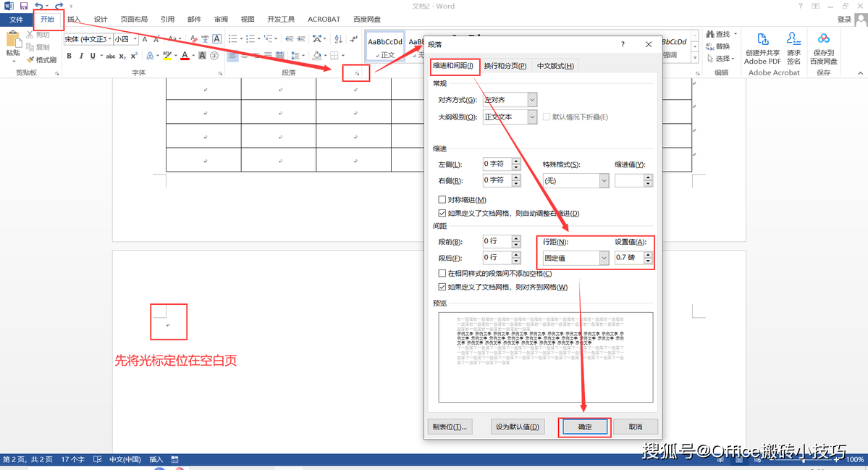
Task: Click the Paste (粘贴) clipboard icon
Action: pos(13,40)
